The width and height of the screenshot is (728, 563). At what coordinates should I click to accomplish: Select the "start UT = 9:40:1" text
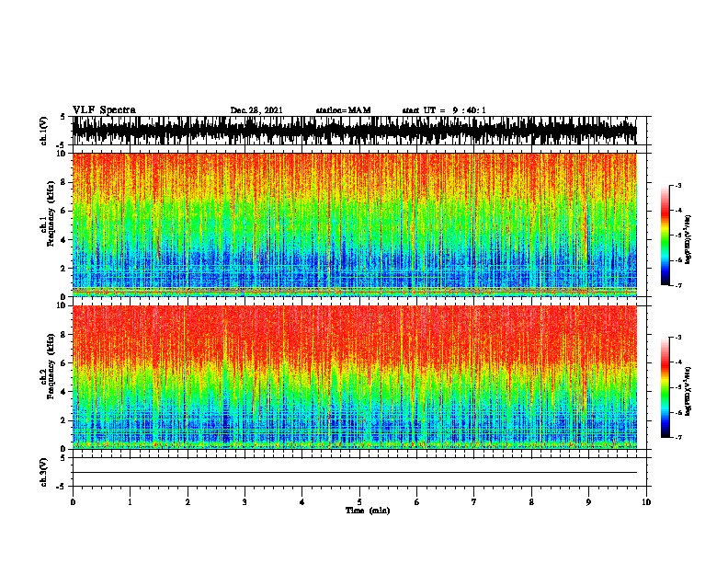tap(444, 110)
